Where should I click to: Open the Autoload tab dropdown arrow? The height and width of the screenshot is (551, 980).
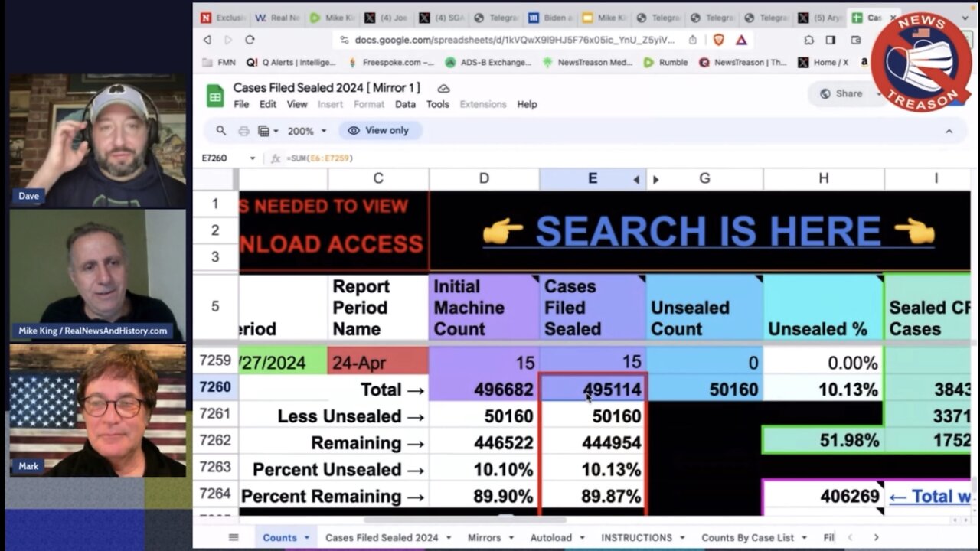581,538
